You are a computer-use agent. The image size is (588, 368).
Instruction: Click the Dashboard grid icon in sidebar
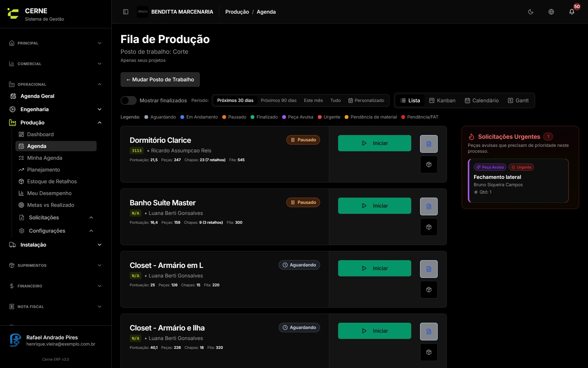pyautogui.click(x=21, y=134)
